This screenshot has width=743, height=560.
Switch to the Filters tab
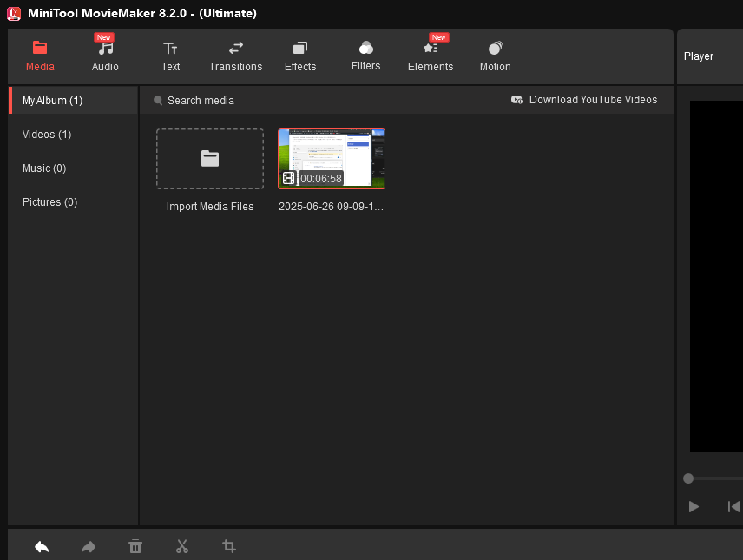[x=365, y=56]
